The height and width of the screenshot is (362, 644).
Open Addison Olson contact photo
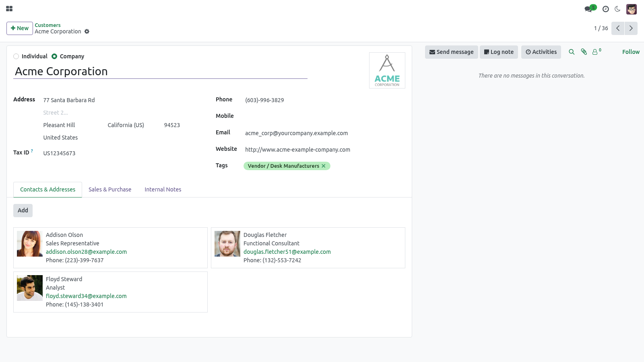coord(30,244)
